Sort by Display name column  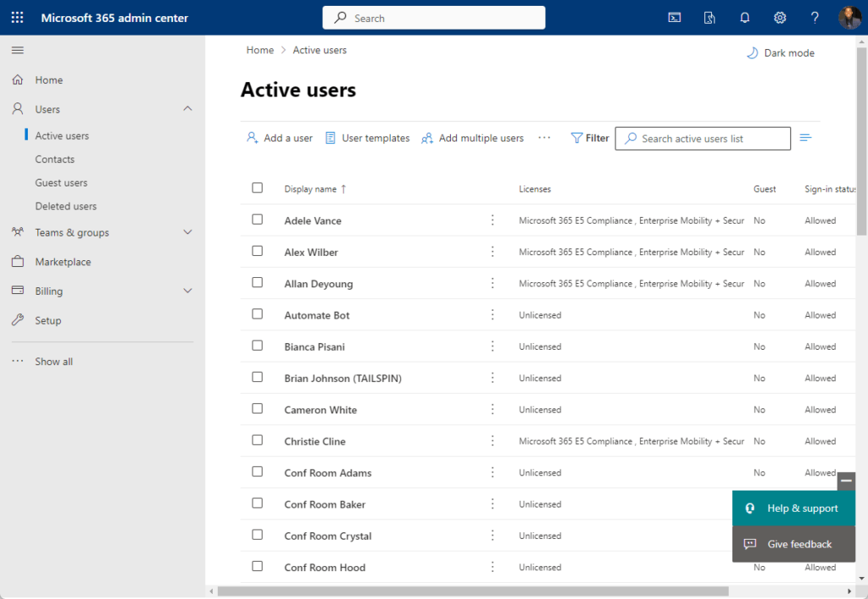(x=315, y=189)
